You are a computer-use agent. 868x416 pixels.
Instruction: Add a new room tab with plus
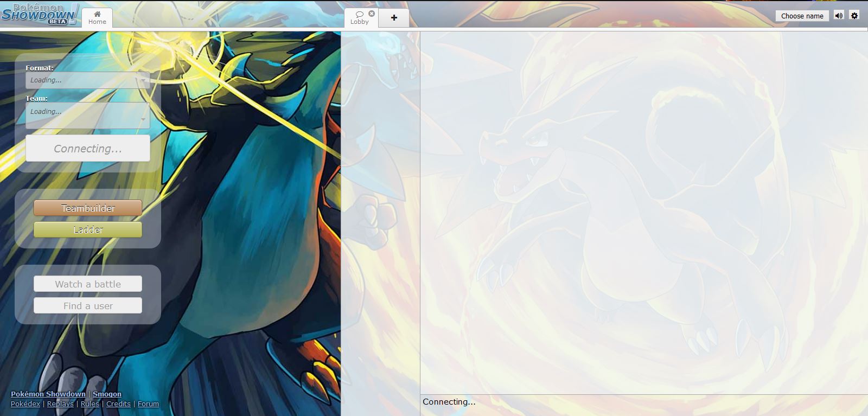pos(394,18)
